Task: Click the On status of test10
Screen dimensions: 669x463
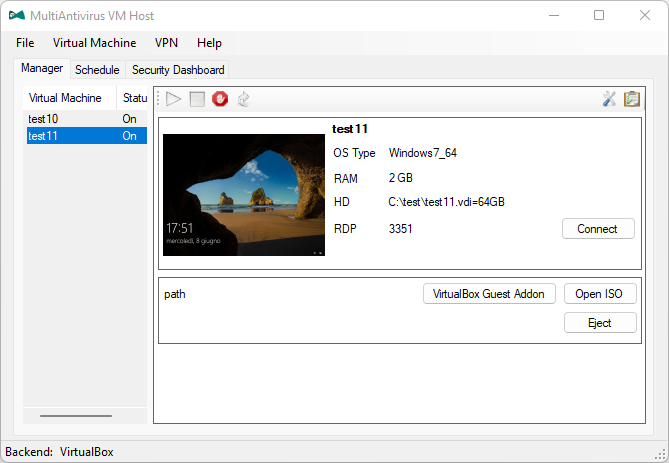Action: tap(129, 119)
